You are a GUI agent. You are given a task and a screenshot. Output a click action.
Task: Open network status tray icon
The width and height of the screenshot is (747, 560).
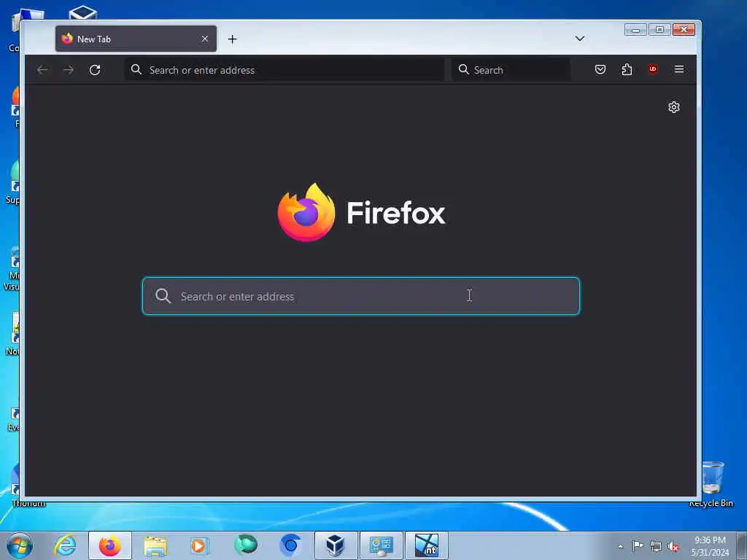coord(656,546)
